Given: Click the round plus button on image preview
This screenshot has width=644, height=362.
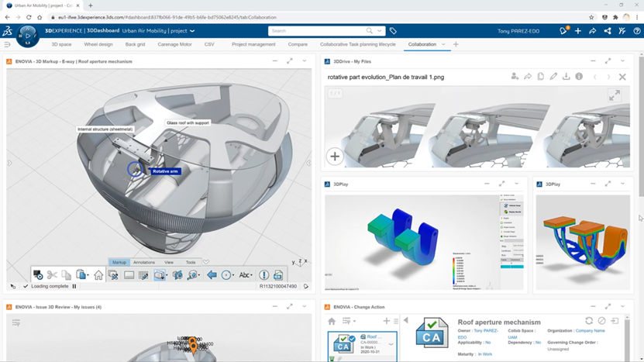Looking at the screenshot, I should tap(335, 157).
